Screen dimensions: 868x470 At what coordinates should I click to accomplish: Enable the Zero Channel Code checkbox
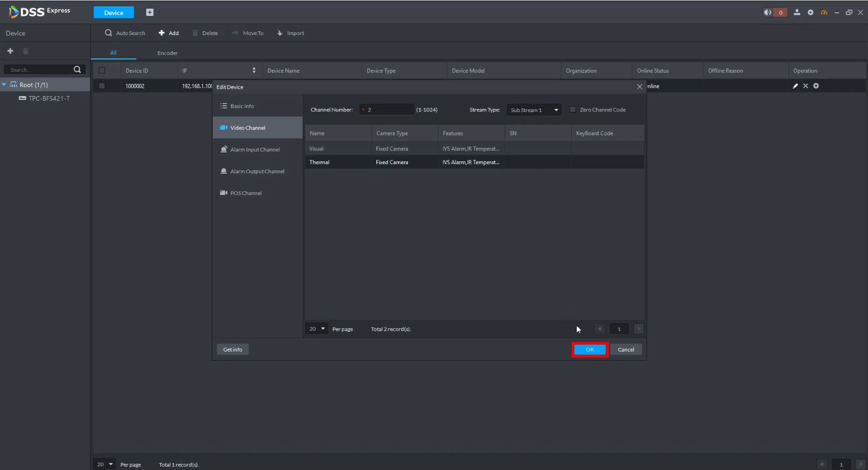tap(573, 110)
